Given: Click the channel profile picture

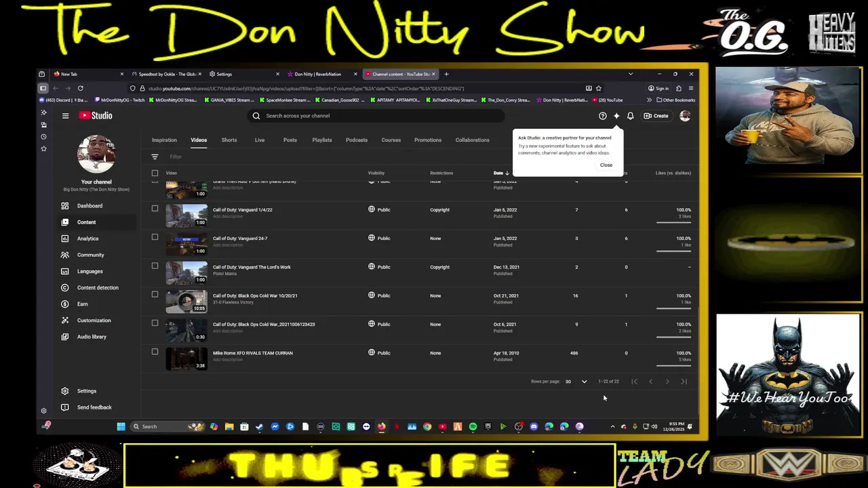Looking at the screenshot, I should click(x=96, y=154).
